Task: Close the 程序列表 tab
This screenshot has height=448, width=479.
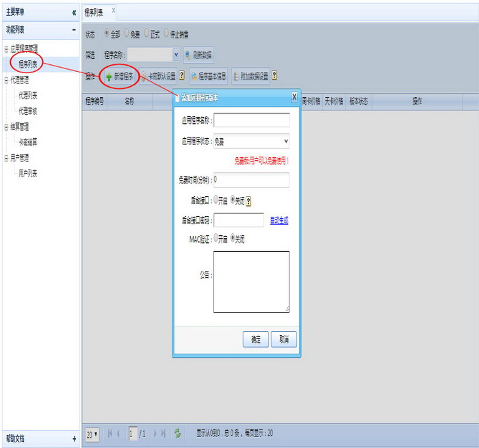Action: [x=114, y=10]
